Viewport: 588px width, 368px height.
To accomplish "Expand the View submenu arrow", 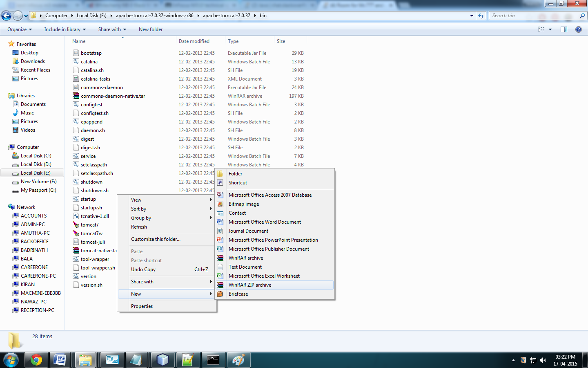I will coord(211,200).
